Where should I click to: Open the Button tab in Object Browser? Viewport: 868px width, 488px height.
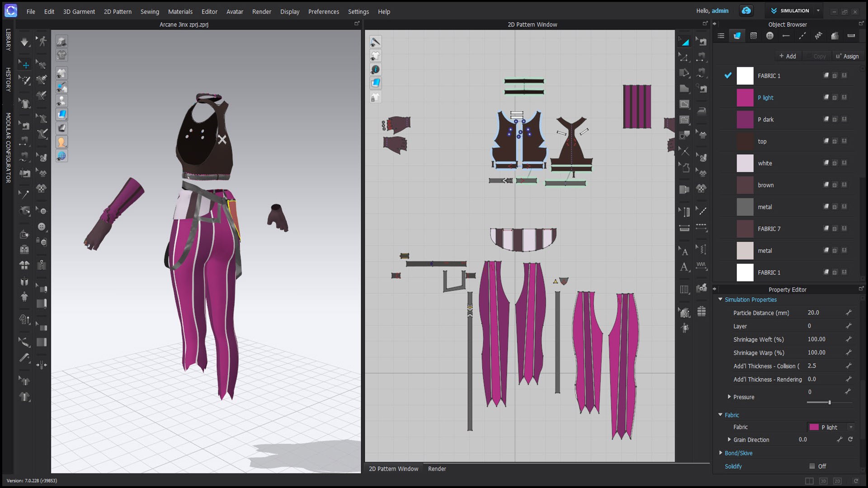coord(769,36)
